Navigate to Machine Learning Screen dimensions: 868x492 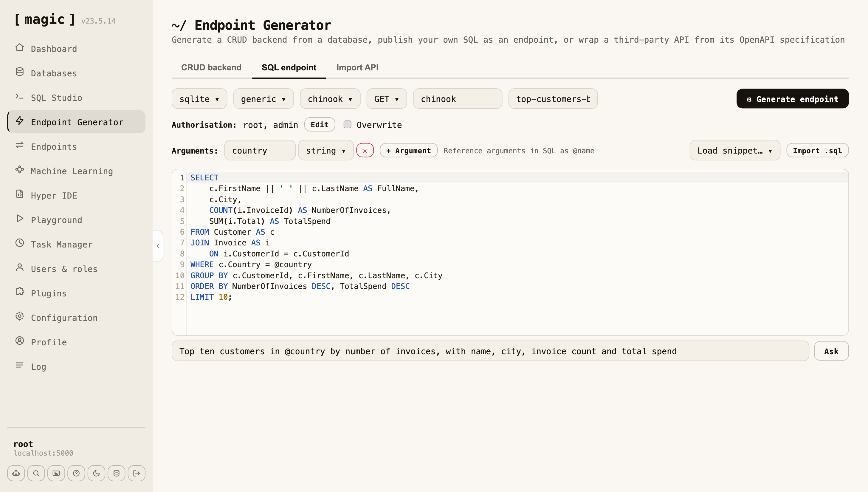pos(76,171)
